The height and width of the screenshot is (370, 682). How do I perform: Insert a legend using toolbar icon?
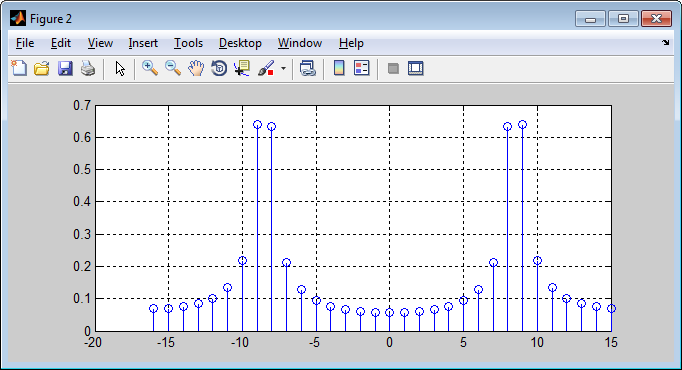pyautogui.click(x=361, y=68)
